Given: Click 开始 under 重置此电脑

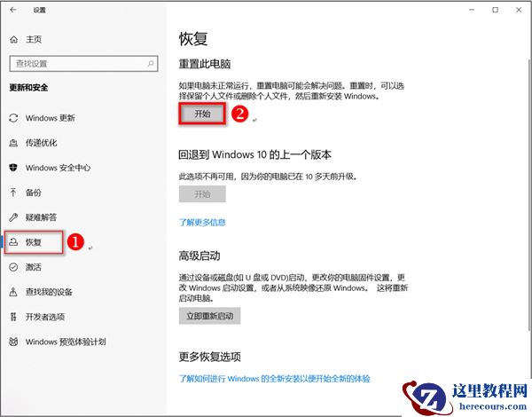Looking at the screenshot, I should coord(202,114).
